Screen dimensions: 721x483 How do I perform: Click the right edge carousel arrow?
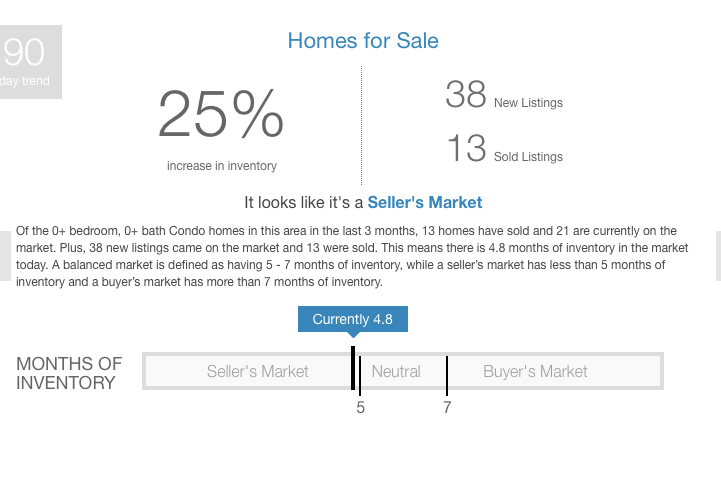click(718, 256)
